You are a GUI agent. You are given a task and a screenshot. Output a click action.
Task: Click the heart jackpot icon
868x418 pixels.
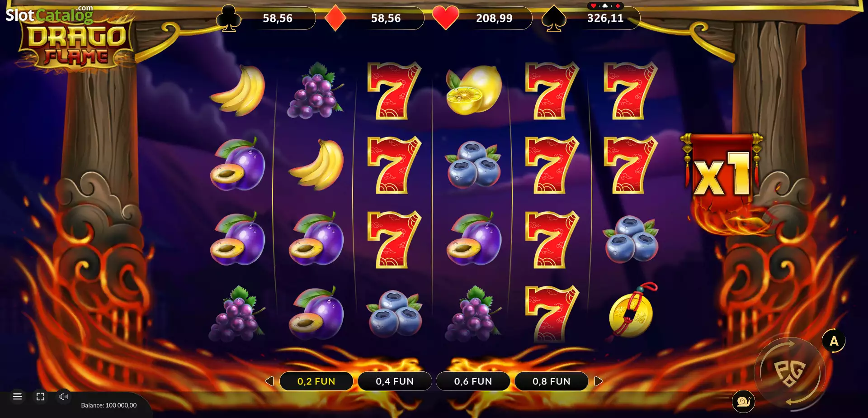(x=446, y=18)
